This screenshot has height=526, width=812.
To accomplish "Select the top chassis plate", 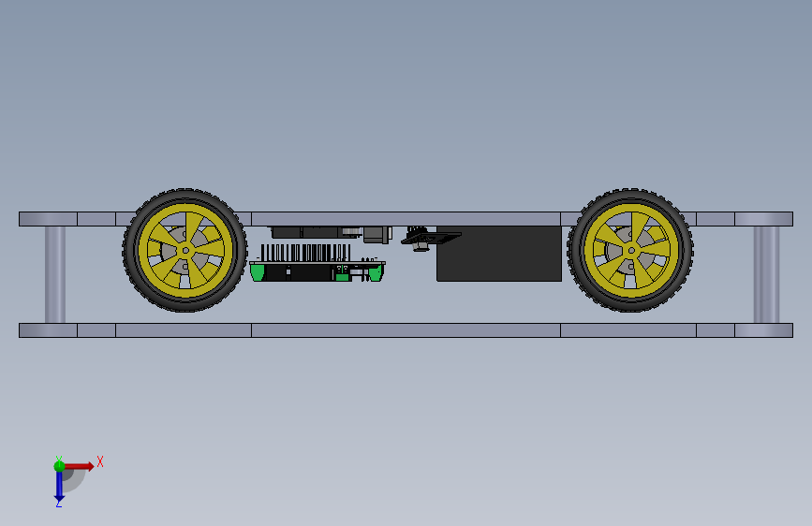I will tap(406, 219).
